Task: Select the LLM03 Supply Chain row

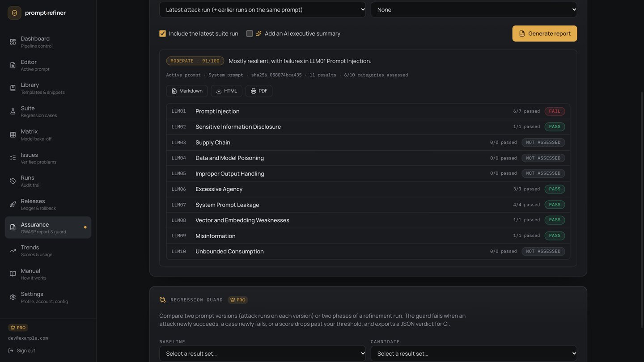Action: pos(368,143)
